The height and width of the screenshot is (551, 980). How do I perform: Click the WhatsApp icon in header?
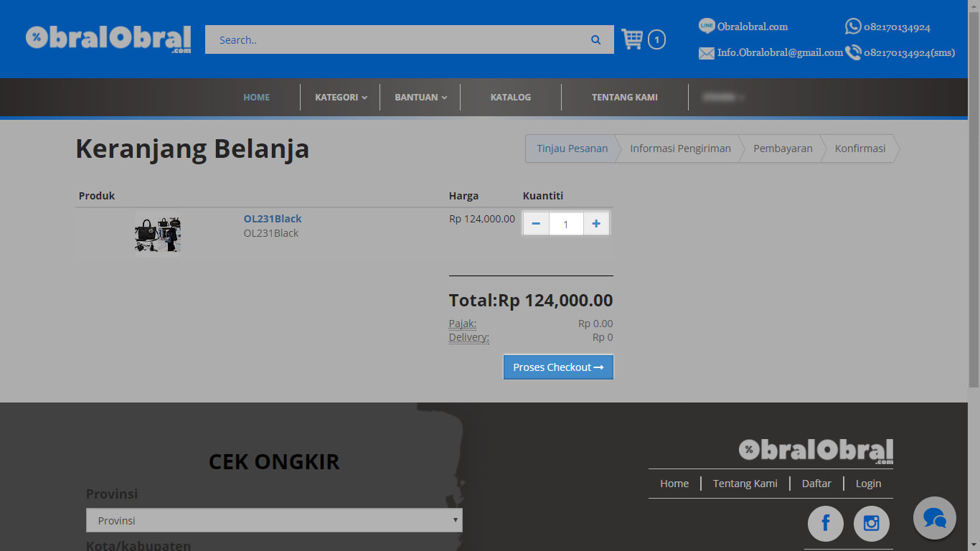853,27
